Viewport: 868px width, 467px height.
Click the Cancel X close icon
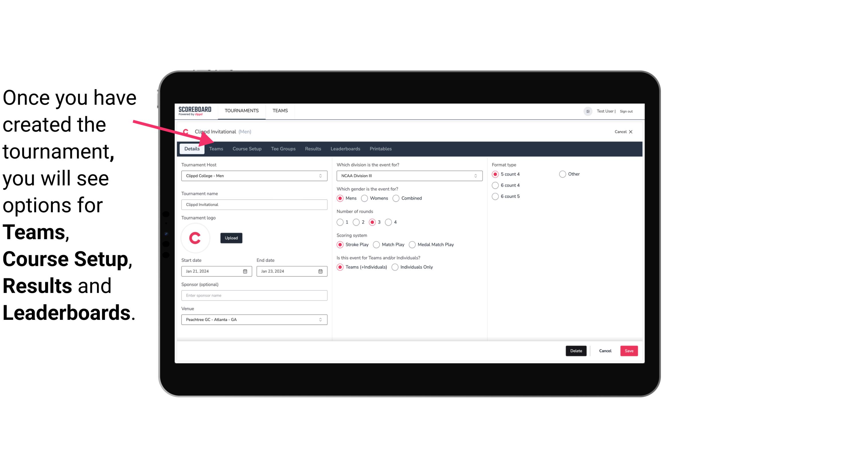(630, 132)
